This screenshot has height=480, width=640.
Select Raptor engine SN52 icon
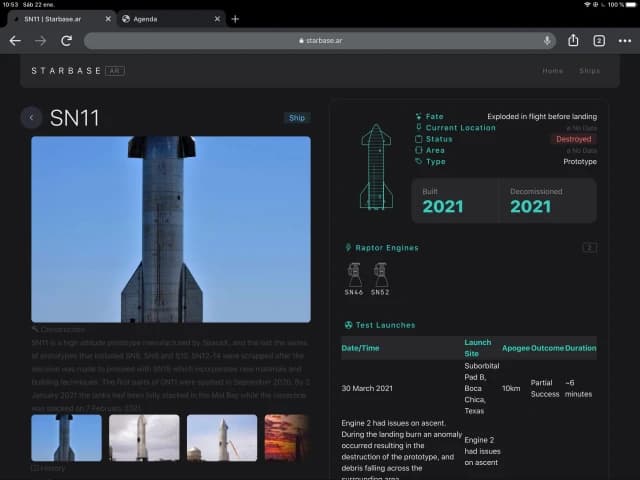[x=380, y=278]
